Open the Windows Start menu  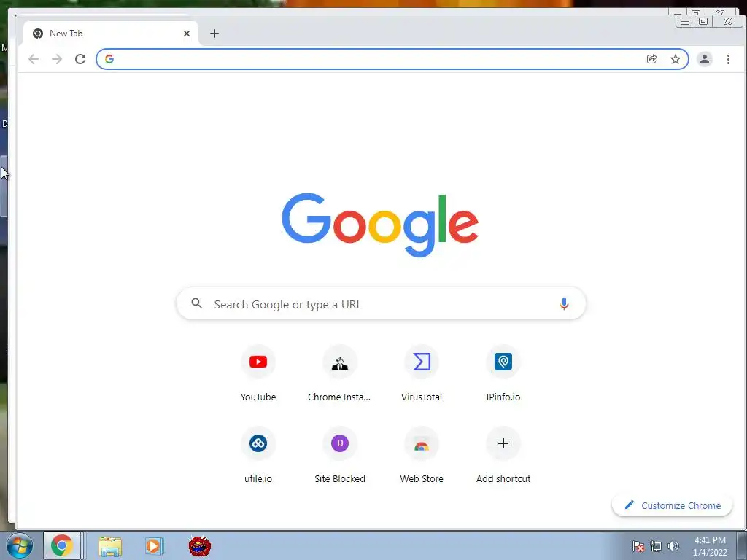(x=20, y=545)
